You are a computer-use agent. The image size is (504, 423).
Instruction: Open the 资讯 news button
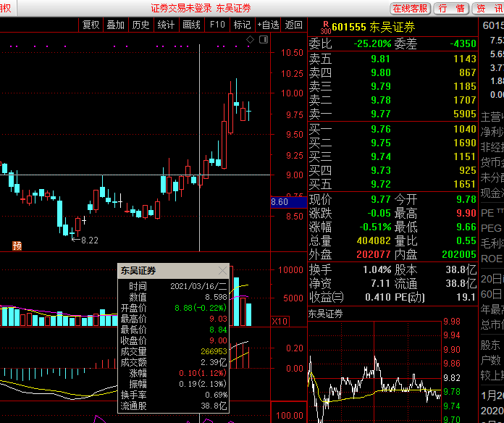point(489,9)
